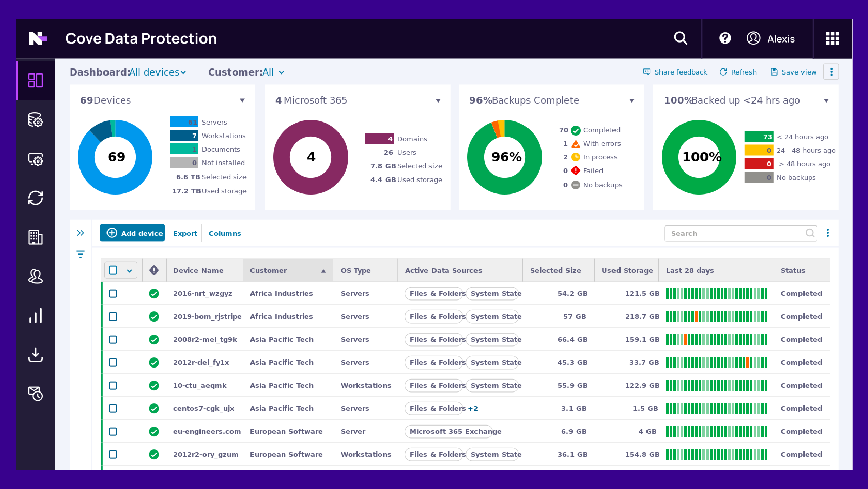This screenshot has height=489, width=868.
Task: Click the Columns menu above the table
Action: click(224, 233)
